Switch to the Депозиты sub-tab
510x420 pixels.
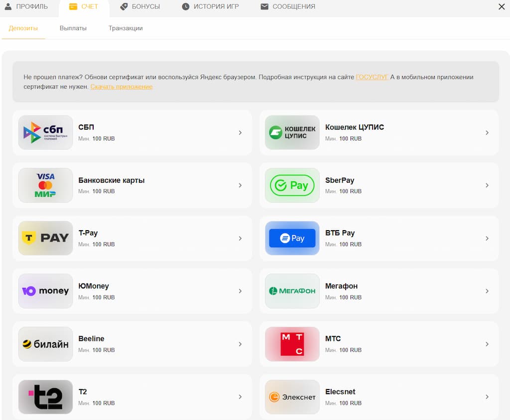tap(23, 28)
